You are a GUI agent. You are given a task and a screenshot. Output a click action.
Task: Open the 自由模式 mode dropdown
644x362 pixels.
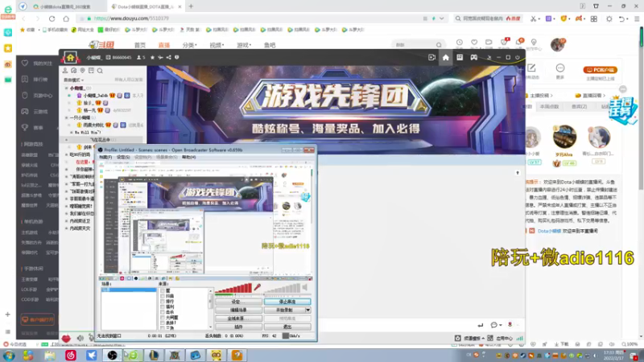point(73,80)
